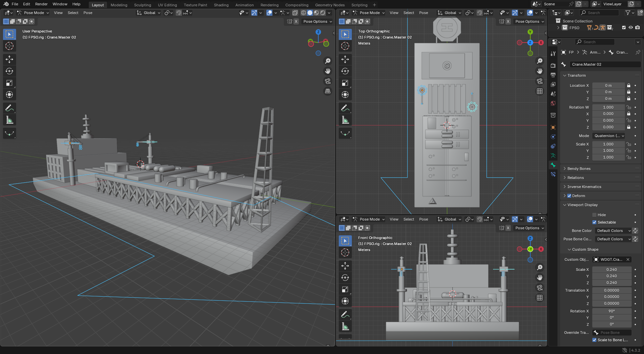Image resolution: width=644 pixels, height=354 pixels.
Task: Toggle camera view in the perspective viewport
Action: 328,81
